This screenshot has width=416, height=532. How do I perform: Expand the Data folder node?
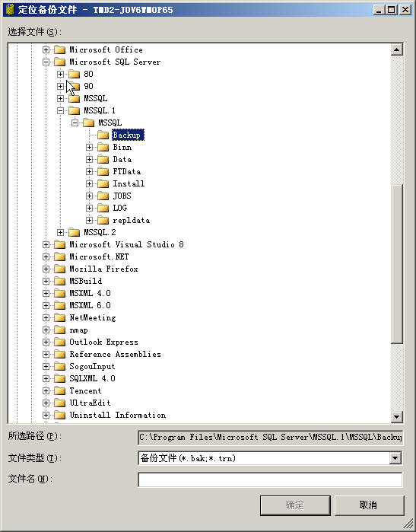(89, 160)
